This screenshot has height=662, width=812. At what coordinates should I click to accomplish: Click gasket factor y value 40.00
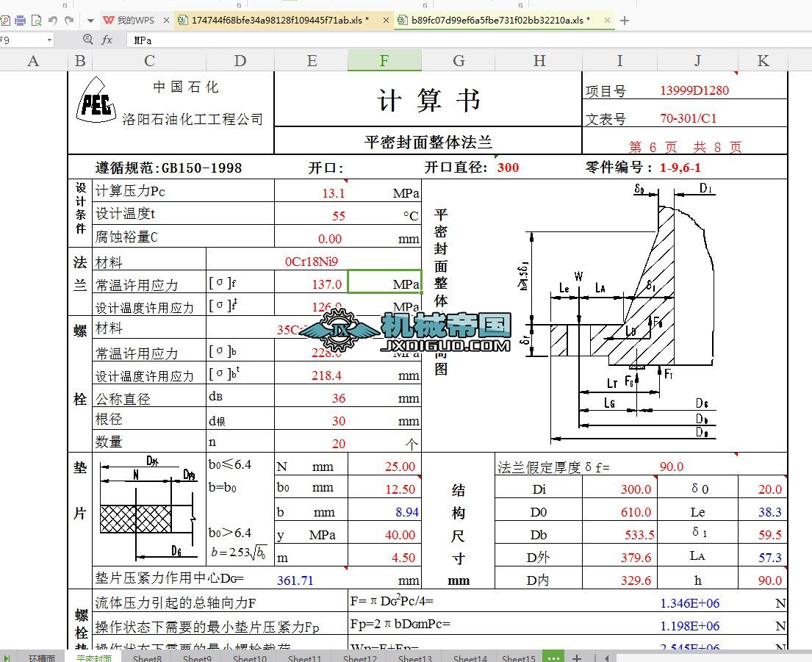400,535
